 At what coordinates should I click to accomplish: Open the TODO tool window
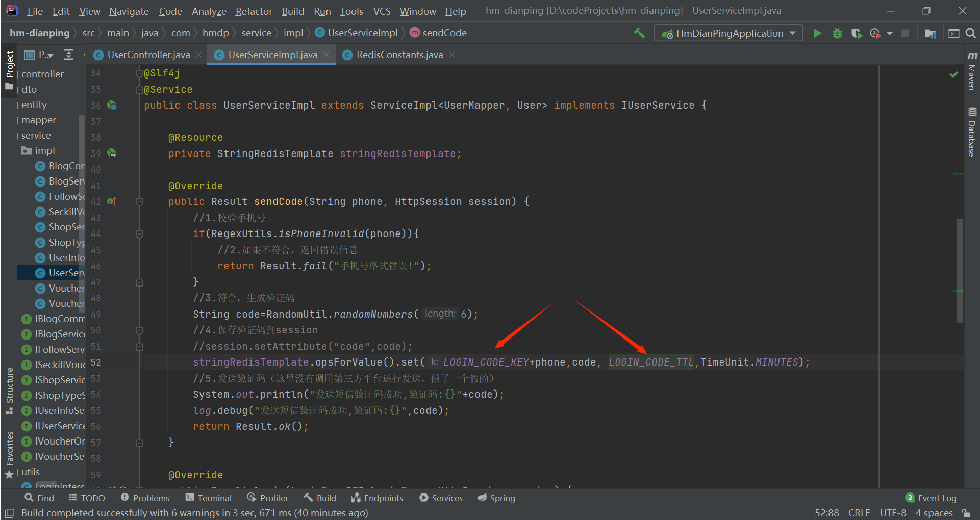[87, 498]
